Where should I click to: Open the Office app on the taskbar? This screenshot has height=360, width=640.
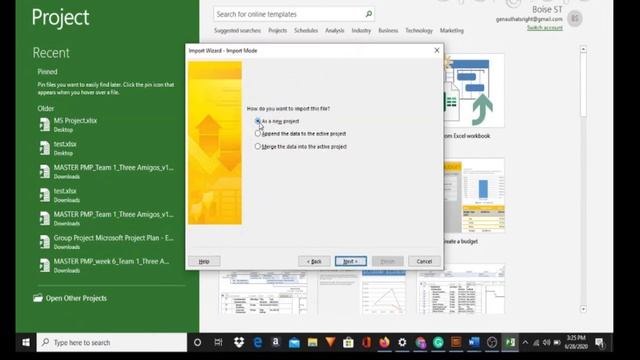pyautogui.click(x=366, y=342)
